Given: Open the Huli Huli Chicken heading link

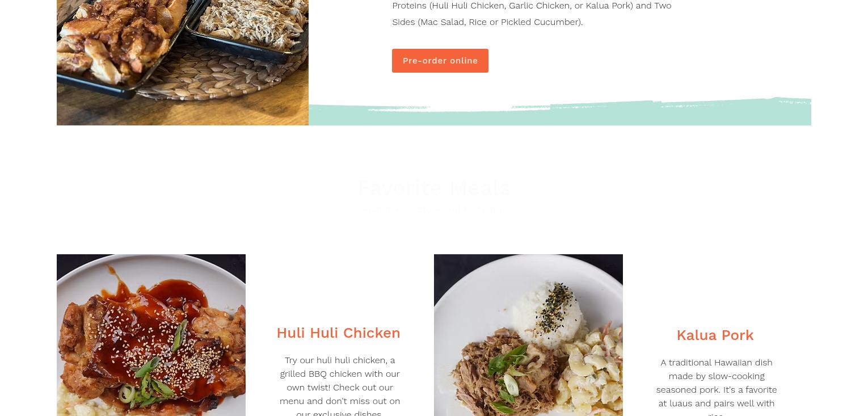Looking at the screenshot, I should (x=339, y=333).
